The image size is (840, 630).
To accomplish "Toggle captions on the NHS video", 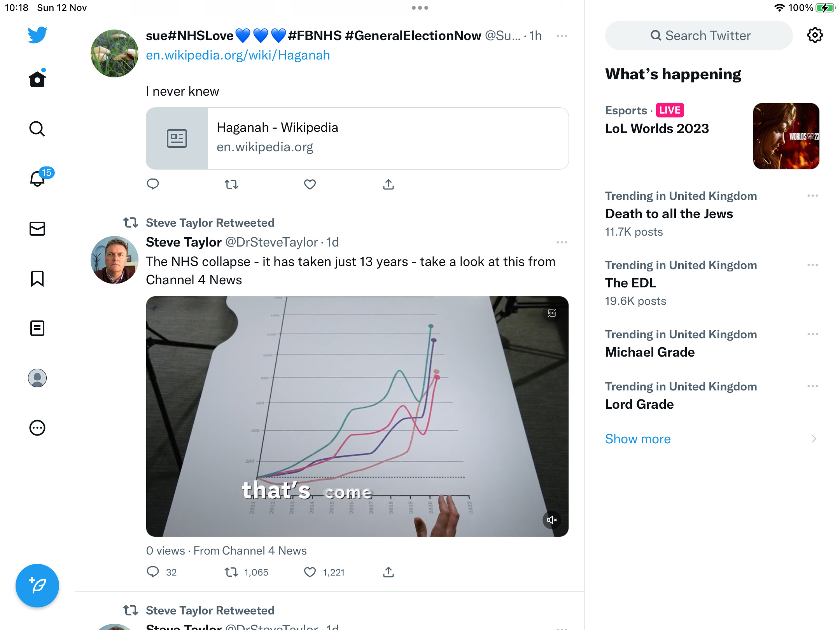I will click(x=552, y=313).
